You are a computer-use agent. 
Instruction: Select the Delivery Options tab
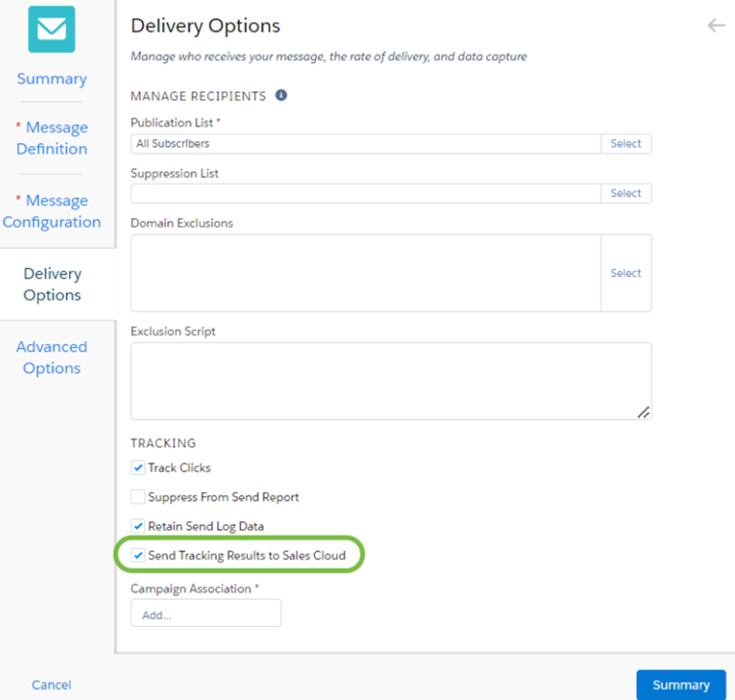(x=52, y=284)
